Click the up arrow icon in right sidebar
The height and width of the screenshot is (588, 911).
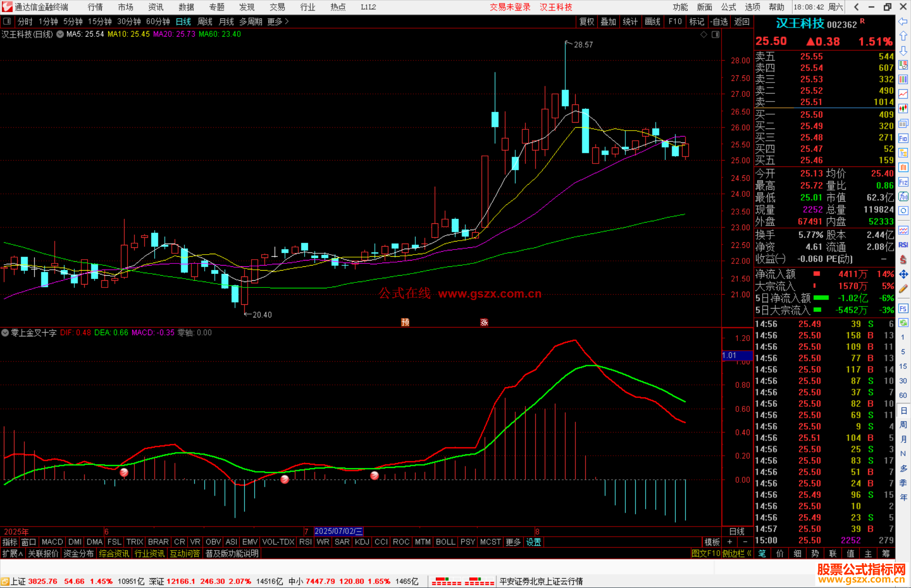[903, 36]
